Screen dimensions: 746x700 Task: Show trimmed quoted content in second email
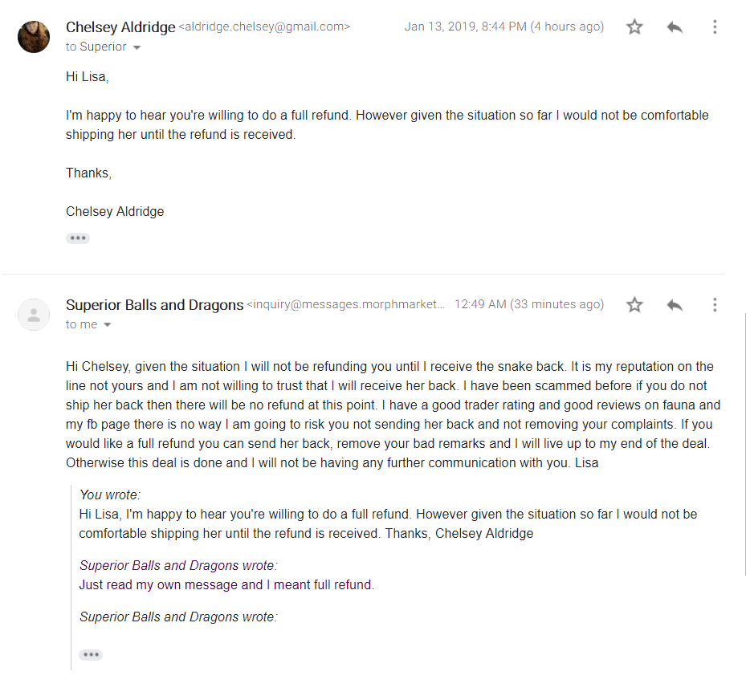(x=91, y=655)
